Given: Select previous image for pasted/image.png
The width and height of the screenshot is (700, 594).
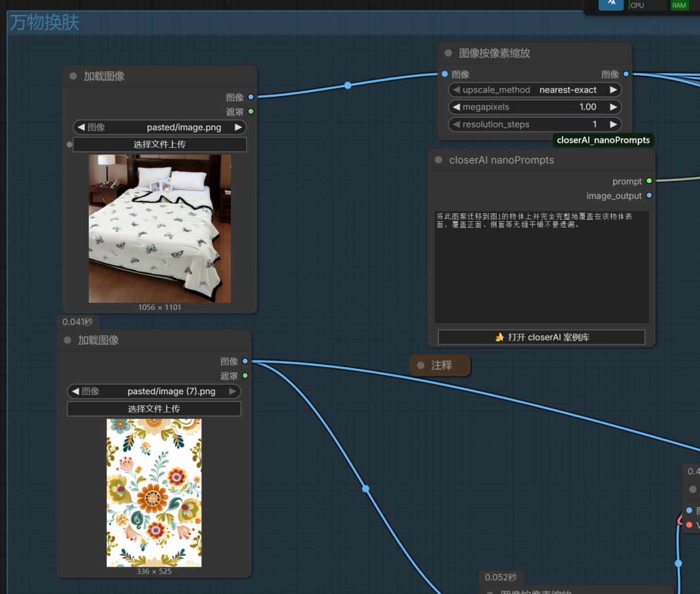Looking at the screenshot, I should [x=81, y=127].
